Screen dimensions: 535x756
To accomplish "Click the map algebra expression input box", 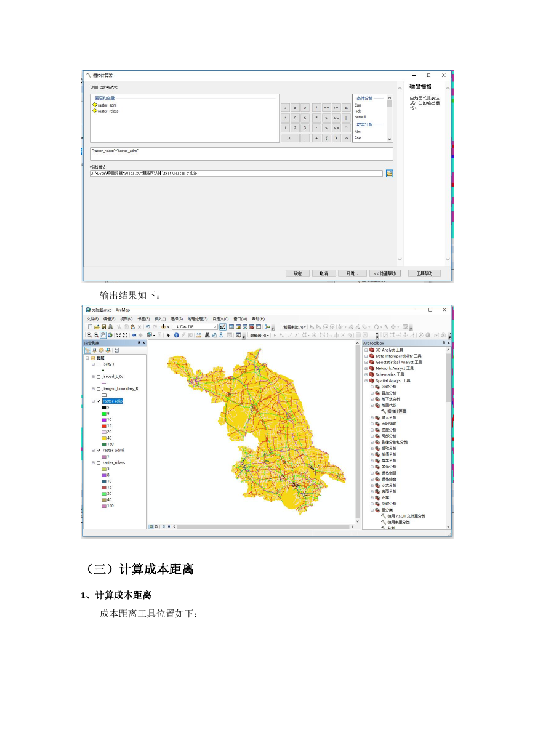I will (x=241, y=153).
